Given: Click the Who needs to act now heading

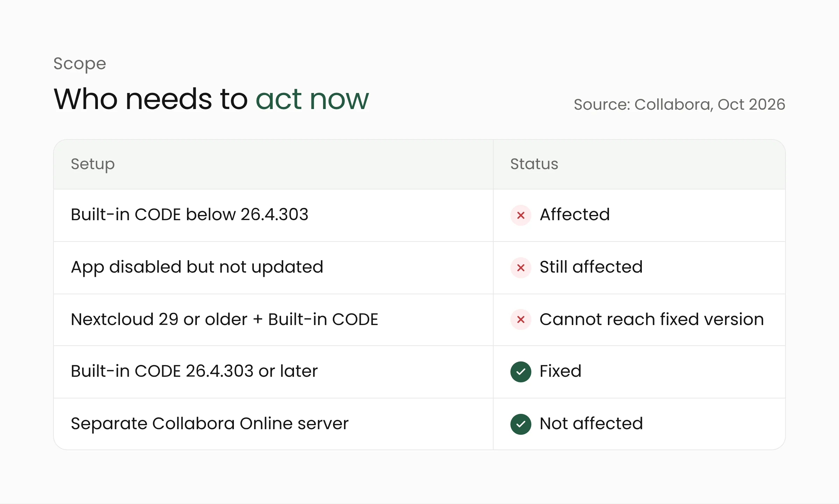Looking at the screenshot, I should 211,99.
